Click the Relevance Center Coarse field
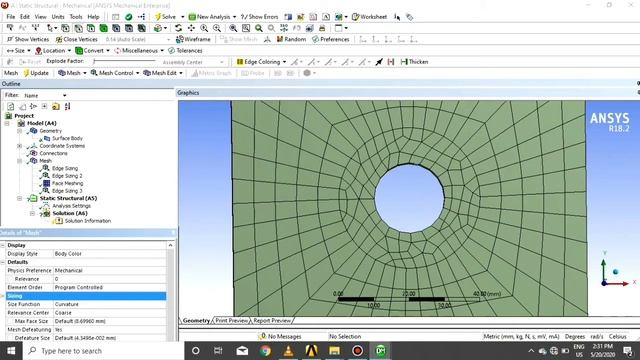 pos(110,313)
